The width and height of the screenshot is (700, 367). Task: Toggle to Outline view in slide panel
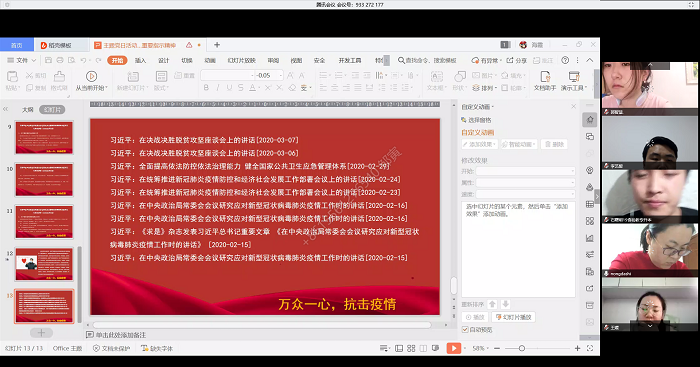28,109
